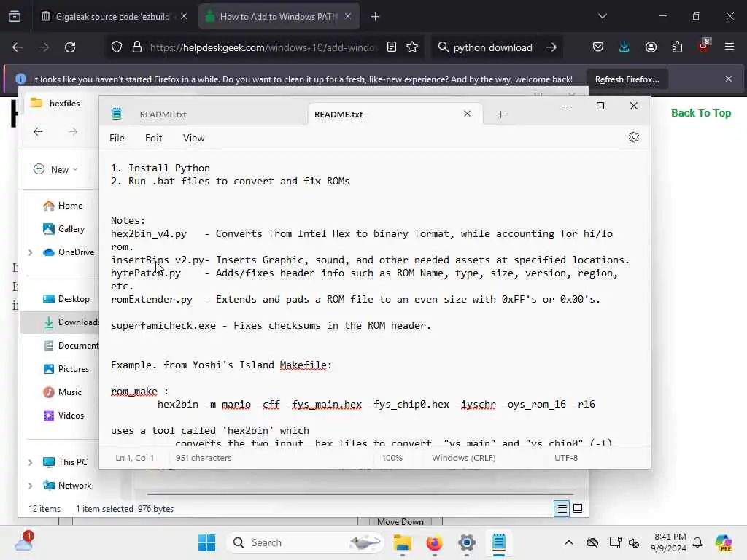Switch File Explorer to details view
The width and height of the screenshot is (747, 560).
pos(562,508)
